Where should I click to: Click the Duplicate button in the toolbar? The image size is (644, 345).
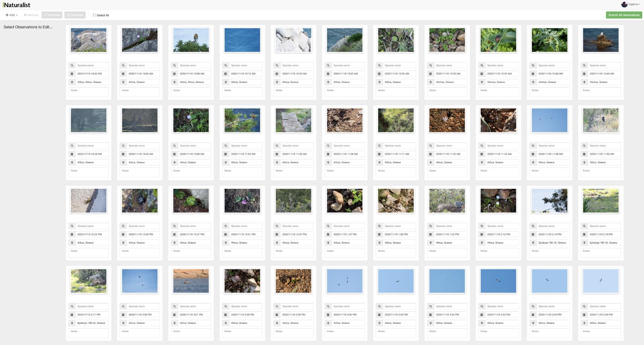75,15
